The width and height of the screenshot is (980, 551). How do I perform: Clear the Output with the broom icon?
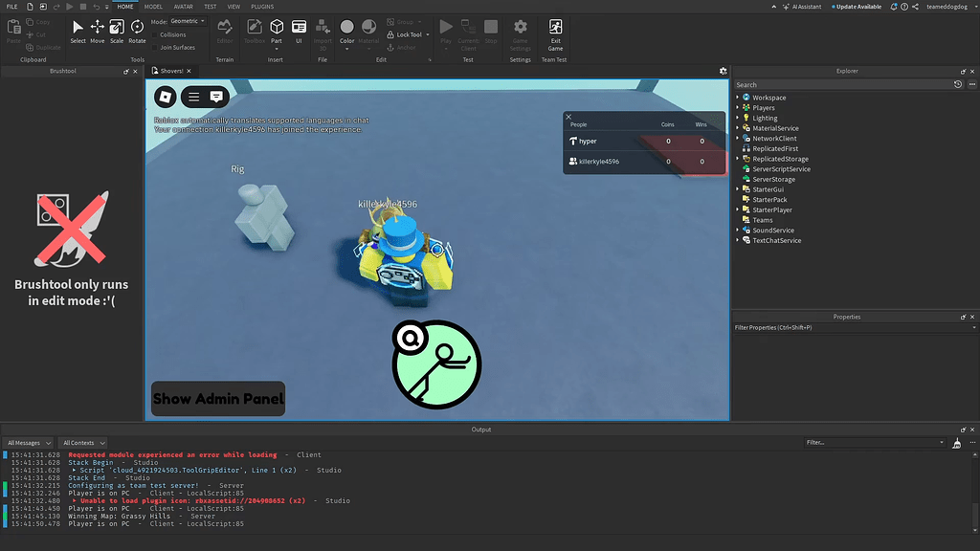pyautogui.click(x=957, y=443)
